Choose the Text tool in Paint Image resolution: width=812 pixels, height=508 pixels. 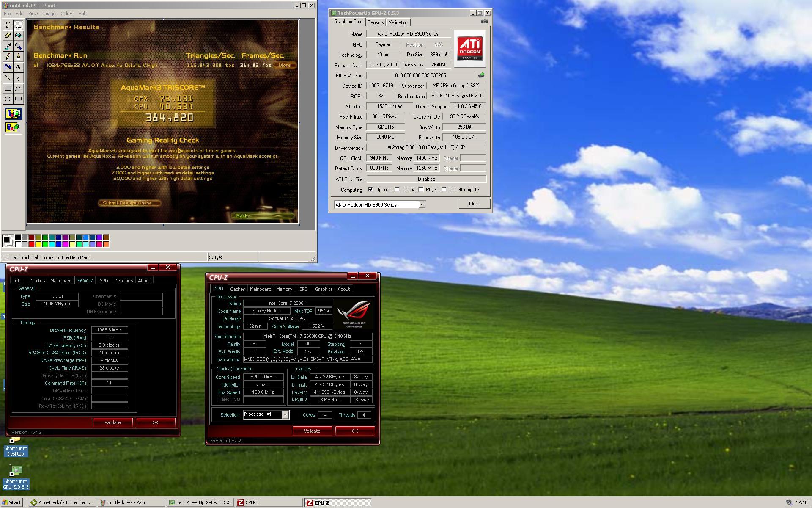pos(19,67)
